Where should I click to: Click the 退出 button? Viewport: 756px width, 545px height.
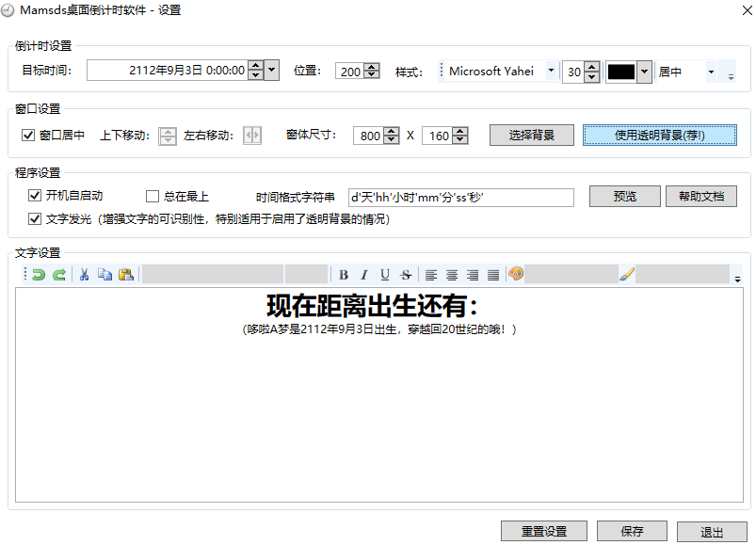point(712,532)
